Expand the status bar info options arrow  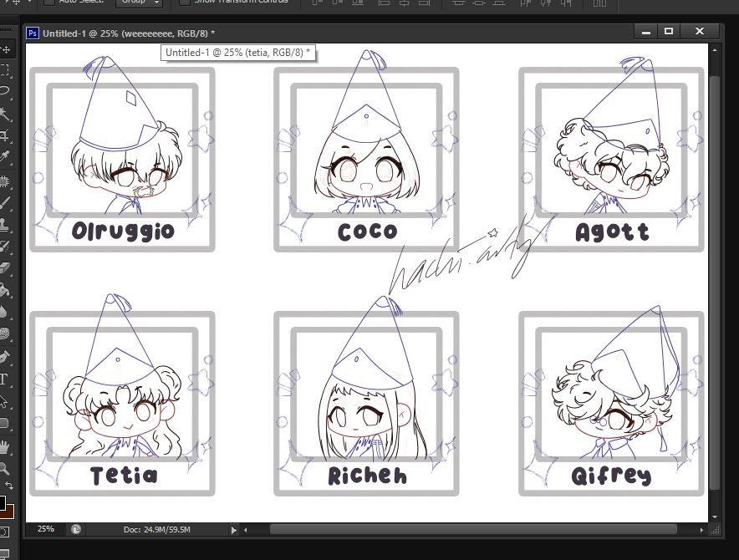coord(234,530)
